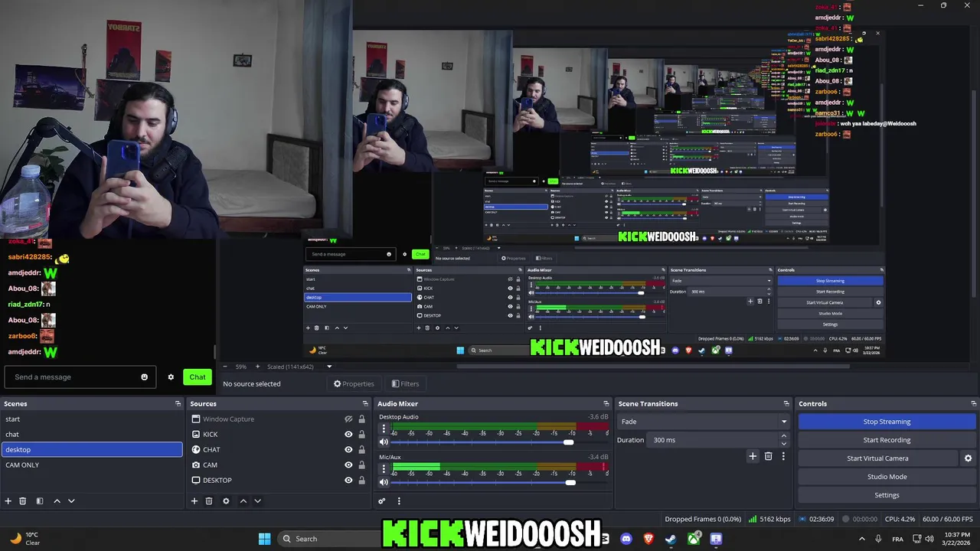The image size is (980, 551).
Task: Undock the Sources panel
Action: 365,403
